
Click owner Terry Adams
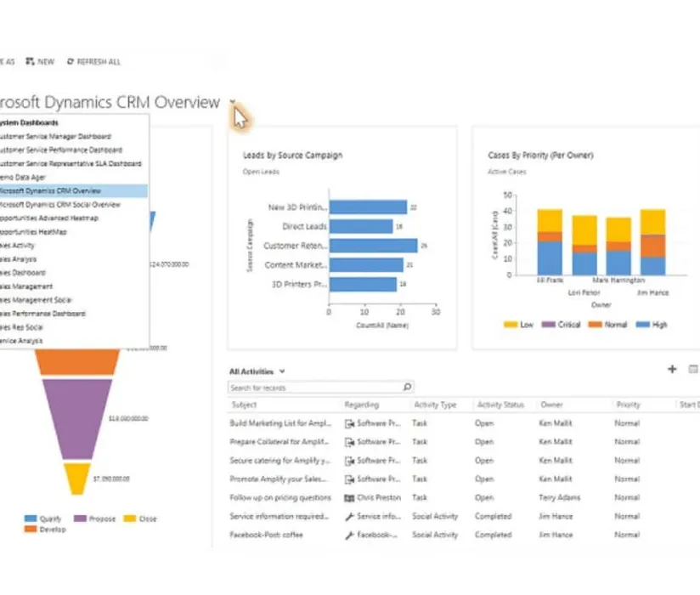tap(559, 497)
